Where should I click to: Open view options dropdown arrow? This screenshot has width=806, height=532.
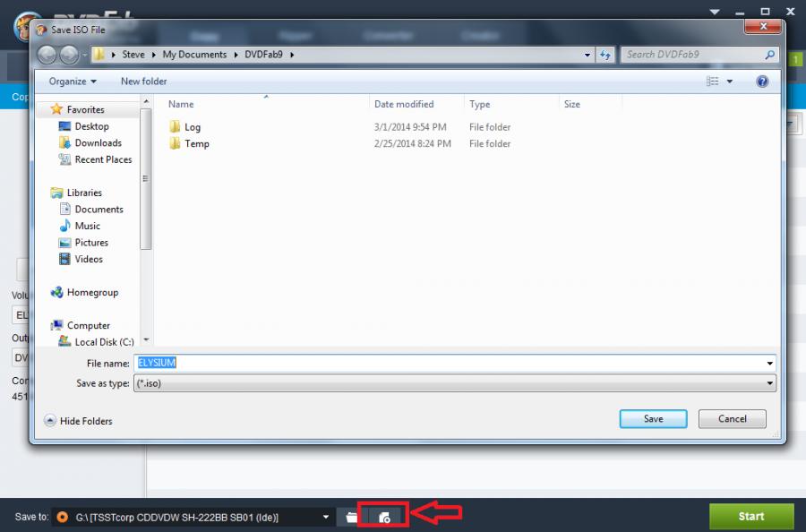point(729,82)
